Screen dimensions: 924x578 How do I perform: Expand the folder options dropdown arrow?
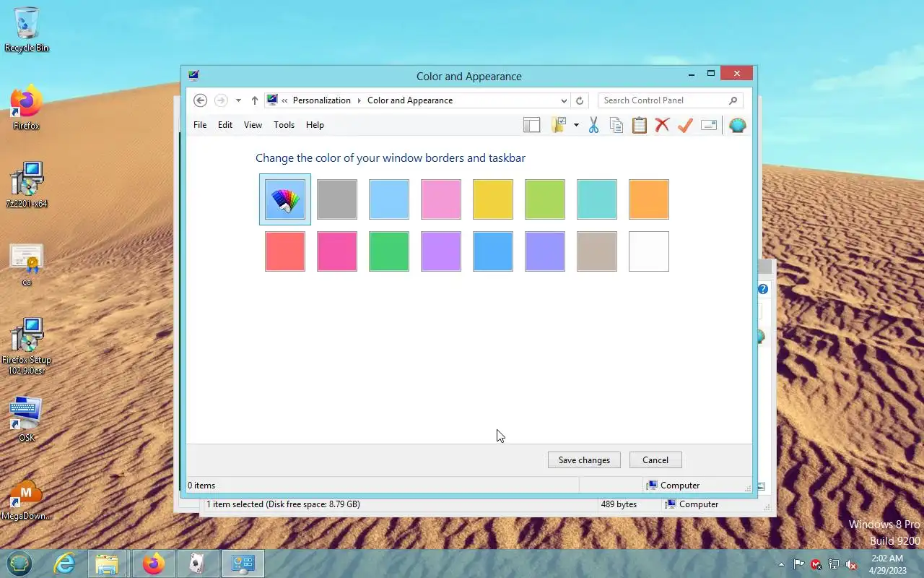tap(576, 125)
